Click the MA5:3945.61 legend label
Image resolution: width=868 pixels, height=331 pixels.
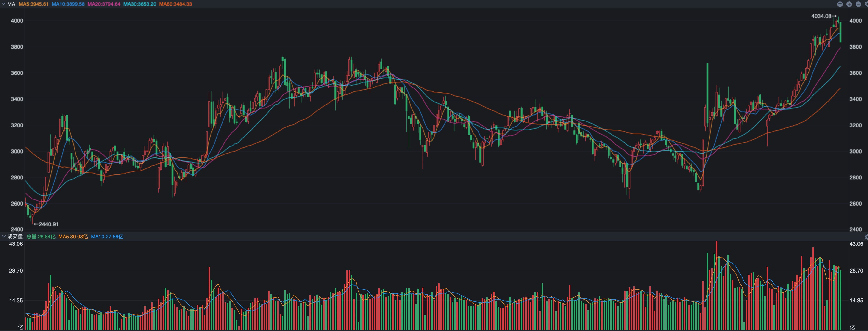[x=33, y=4]
